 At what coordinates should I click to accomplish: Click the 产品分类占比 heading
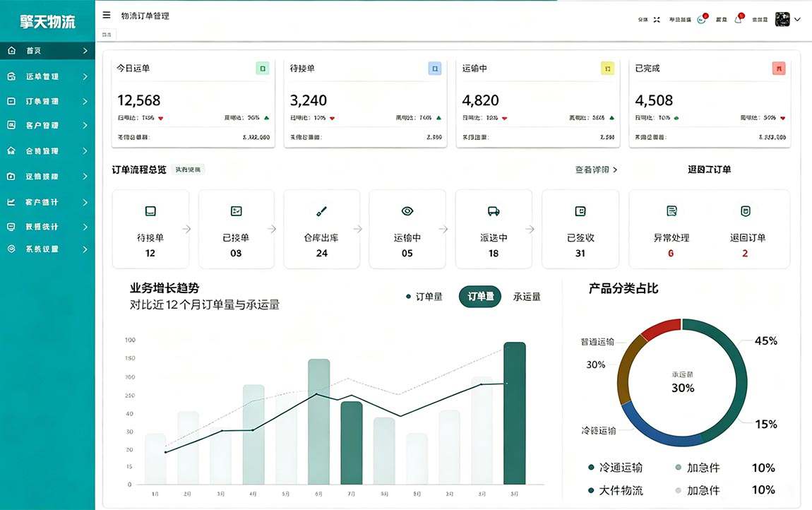623,288
